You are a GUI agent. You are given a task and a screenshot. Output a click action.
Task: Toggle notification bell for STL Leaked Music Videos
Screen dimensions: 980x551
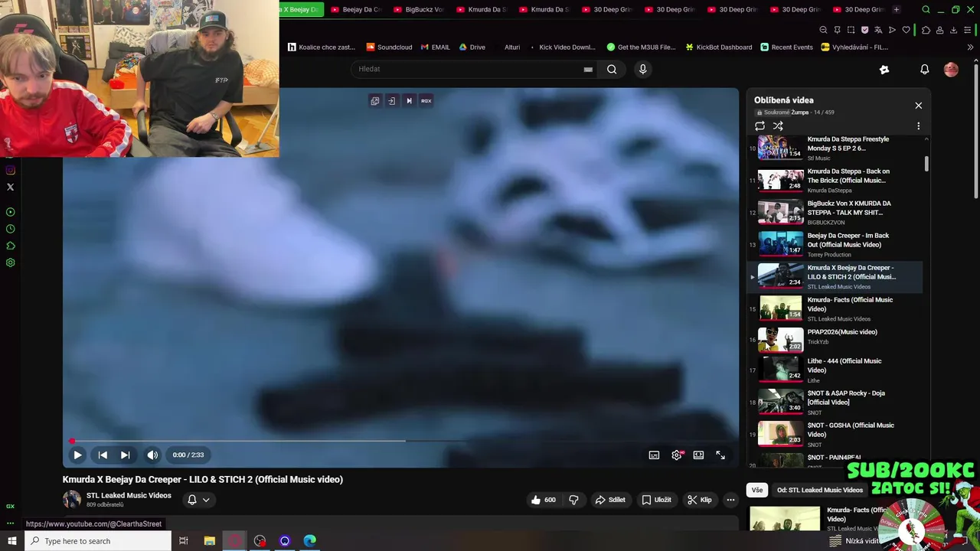(x=198, y=500)
